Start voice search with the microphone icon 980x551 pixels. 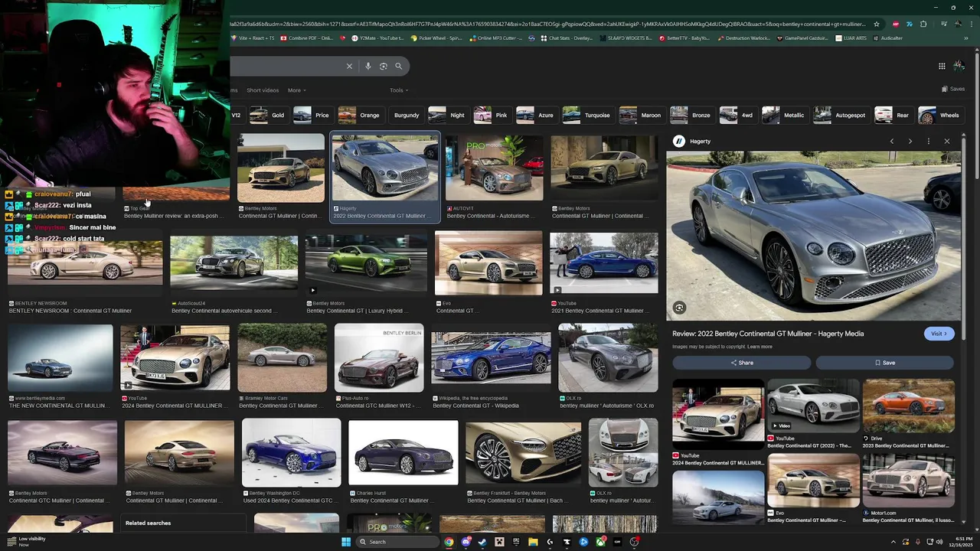tap(368, 66)
